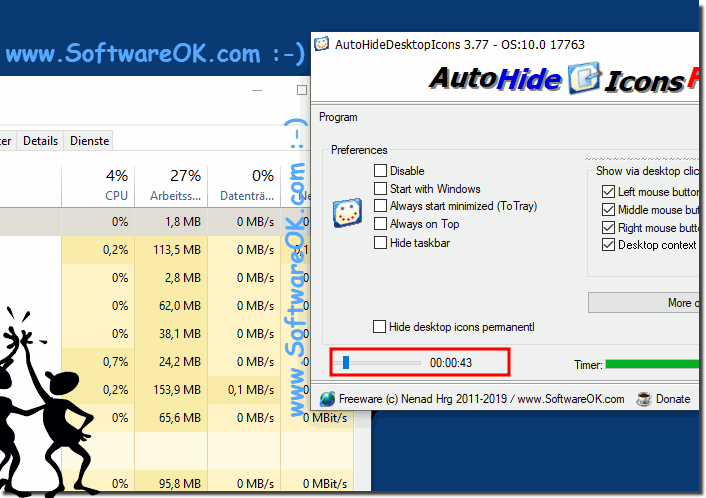Sort by CPU column in Task Manager
706x498 pixels.
coord(99,185)
